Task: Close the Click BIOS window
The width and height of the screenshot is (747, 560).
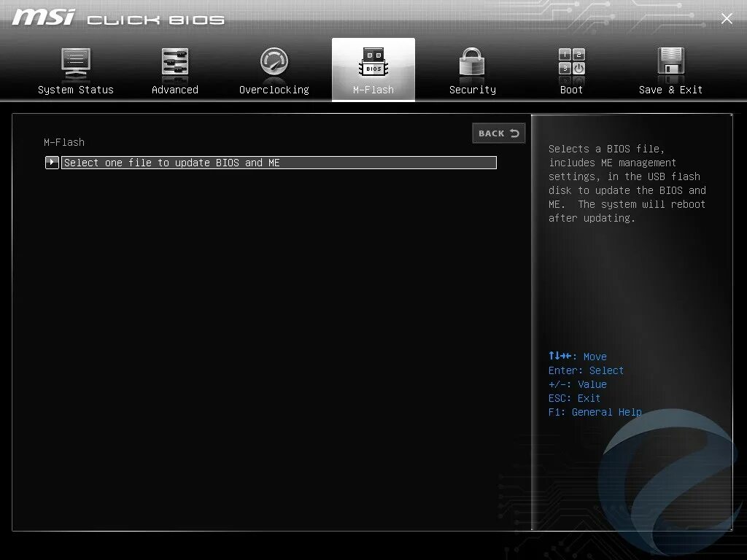Action: pyautogui.click(x=727, y=18)
